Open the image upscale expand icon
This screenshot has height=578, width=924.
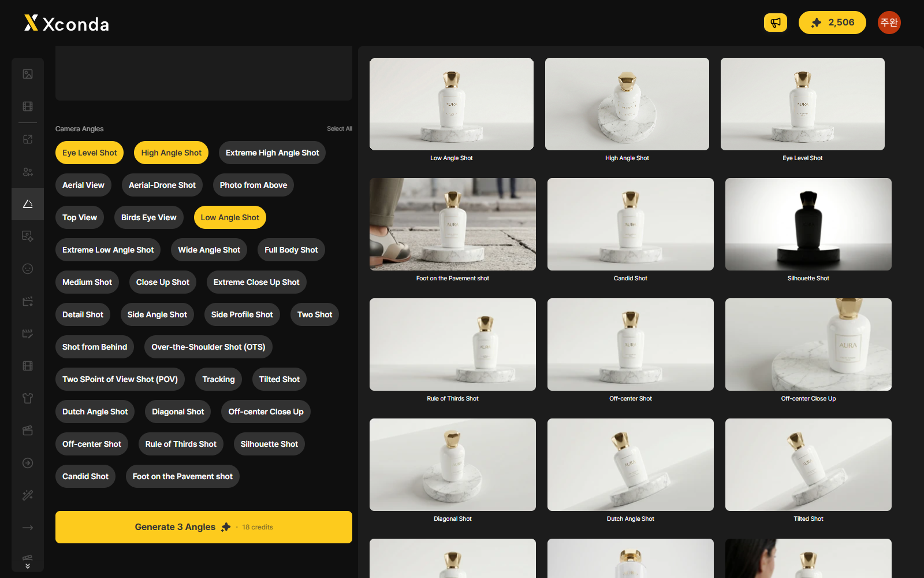click(28, 139)
